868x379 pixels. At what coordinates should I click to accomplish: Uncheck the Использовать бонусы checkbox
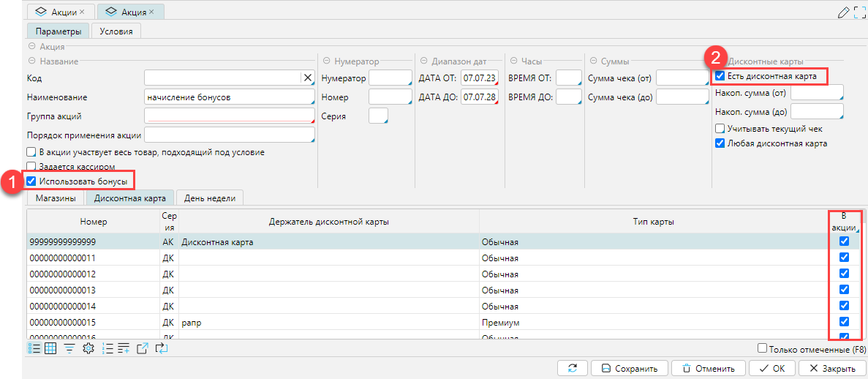(31, 181)
